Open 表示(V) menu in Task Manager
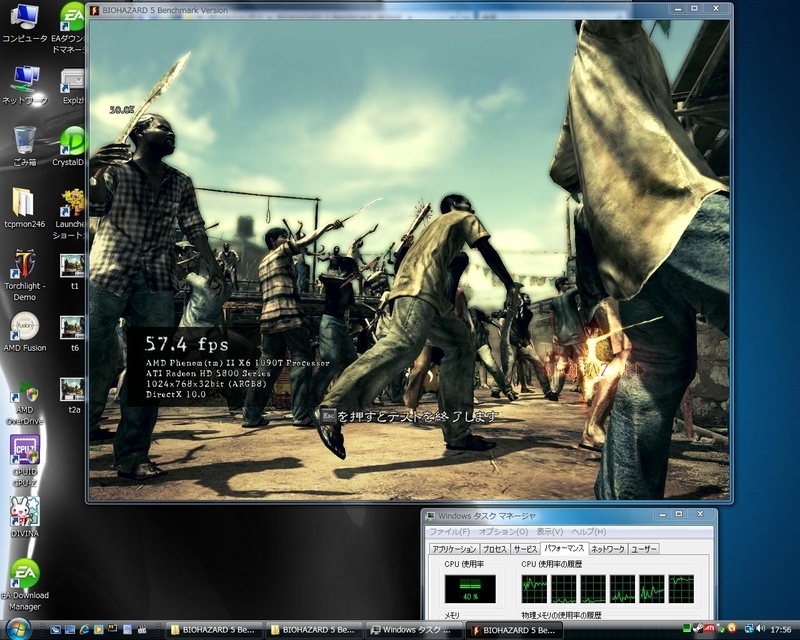The width and height of the screenshot is (800, 640). tap(549, 532)
